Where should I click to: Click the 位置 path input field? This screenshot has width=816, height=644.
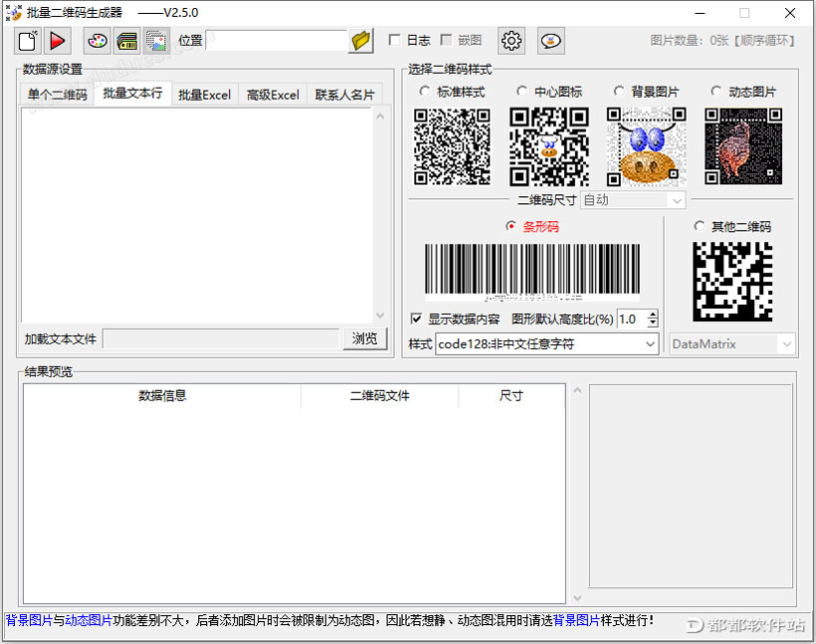pyautogui.click(x=277, y=40)
